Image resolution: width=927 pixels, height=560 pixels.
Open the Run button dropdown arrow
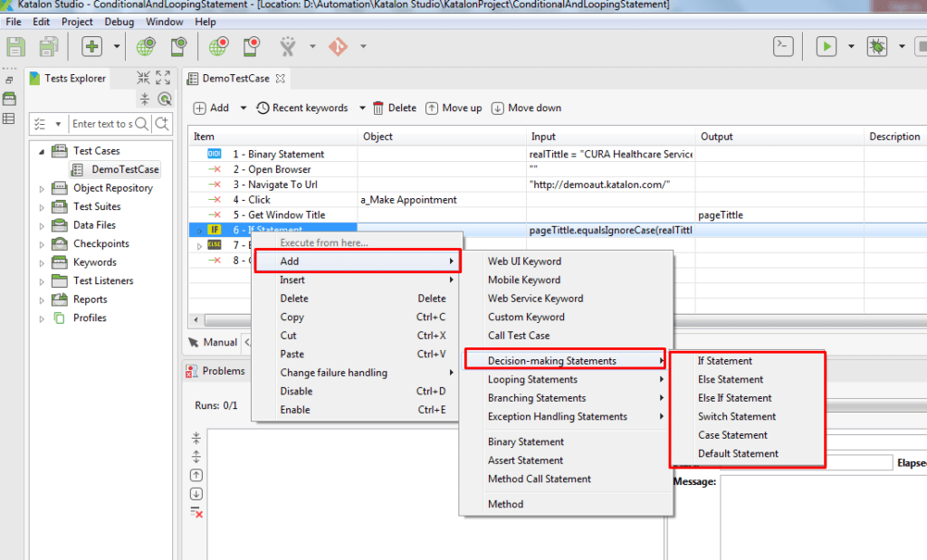tap(851, 45)
